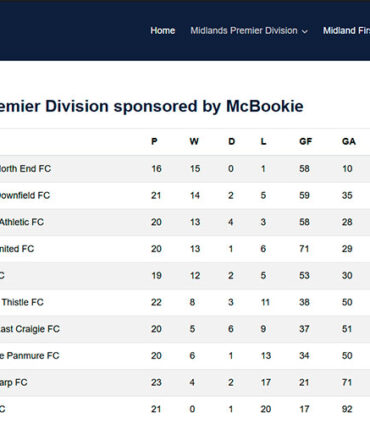The width and height of the screenshot is (370, 440).
Task: Click the Thistle FC team name
Action: click(x=22, y=302)
